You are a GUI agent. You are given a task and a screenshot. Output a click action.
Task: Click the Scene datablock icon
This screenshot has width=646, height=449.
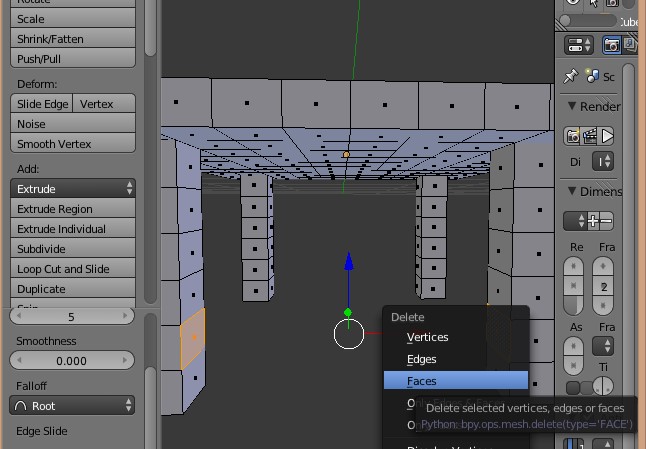click(x=593, y=76)
